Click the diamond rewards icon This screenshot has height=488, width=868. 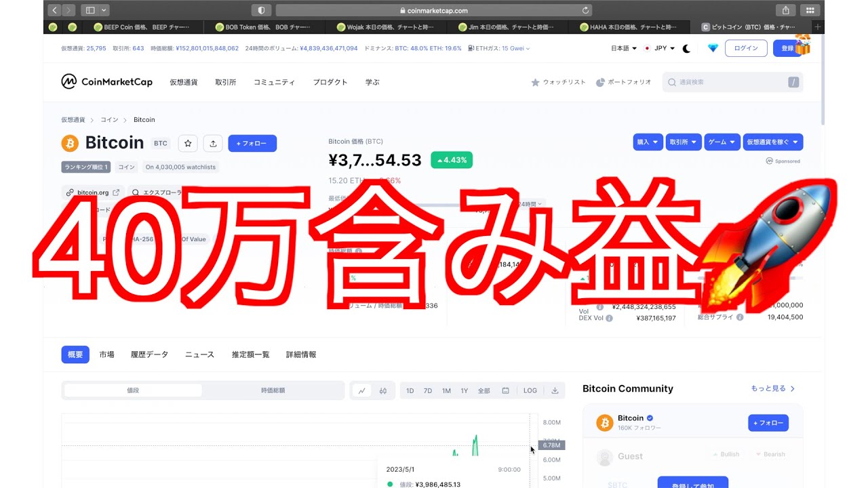pos(713,48)
